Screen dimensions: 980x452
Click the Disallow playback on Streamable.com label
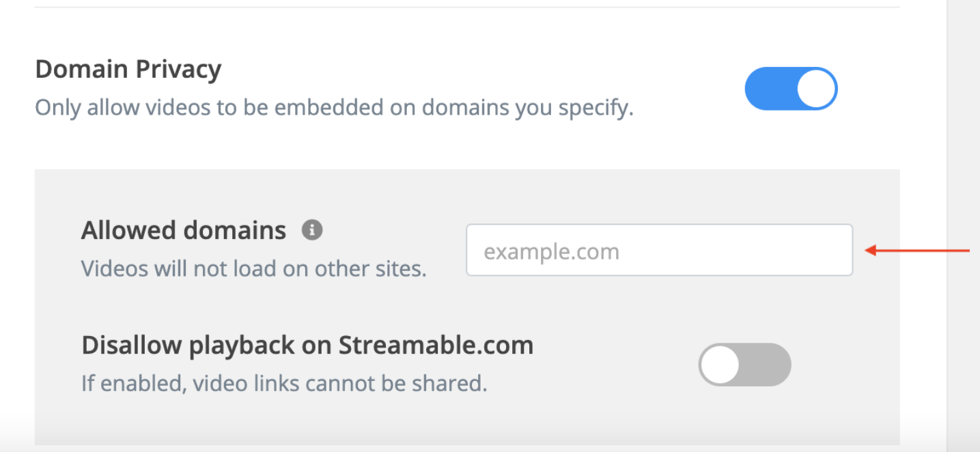tap(307, 345)
